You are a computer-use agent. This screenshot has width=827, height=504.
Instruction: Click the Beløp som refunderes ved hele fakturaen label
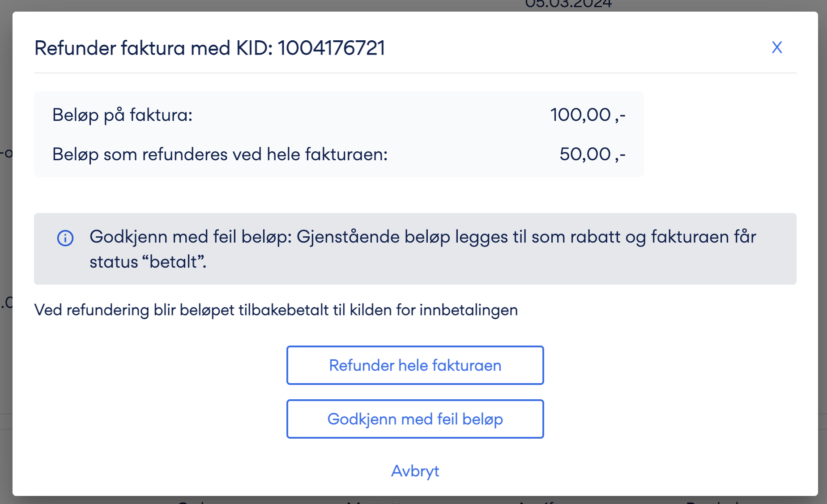(x=220, y=154)
